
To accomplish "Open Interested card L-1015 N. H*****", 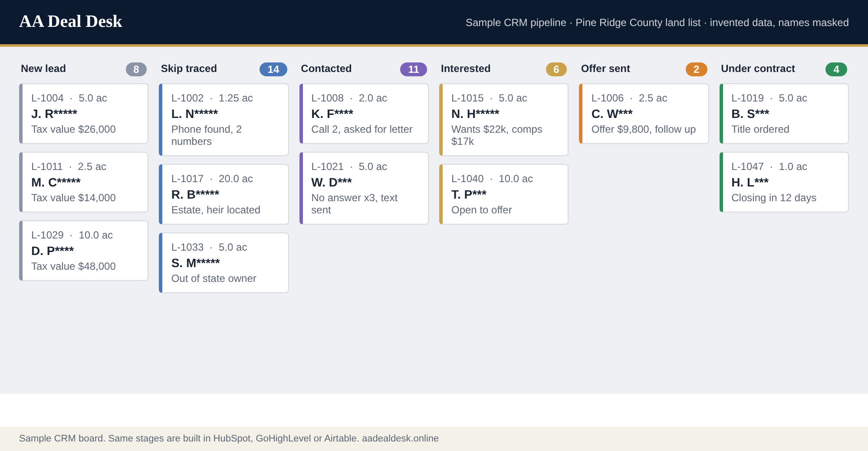I will point(504,120).
